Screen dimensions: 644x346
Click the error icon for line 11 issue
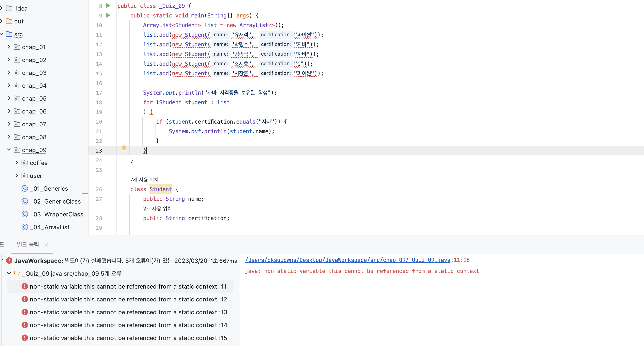click(25, 286)
